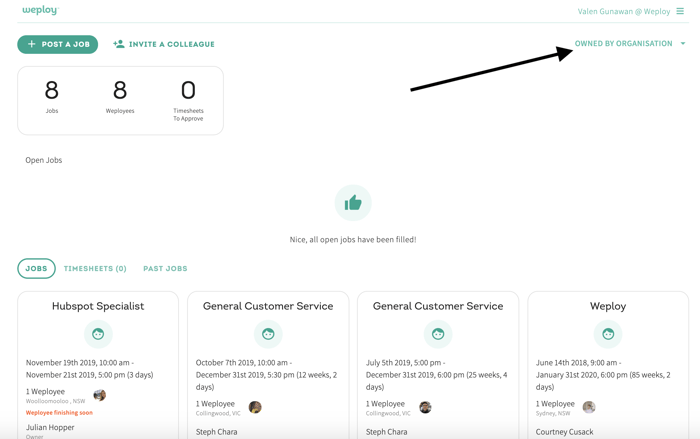Open the Hubspot Specialist job card title
The image size is (700, 439).
click(x=98, y=306)
